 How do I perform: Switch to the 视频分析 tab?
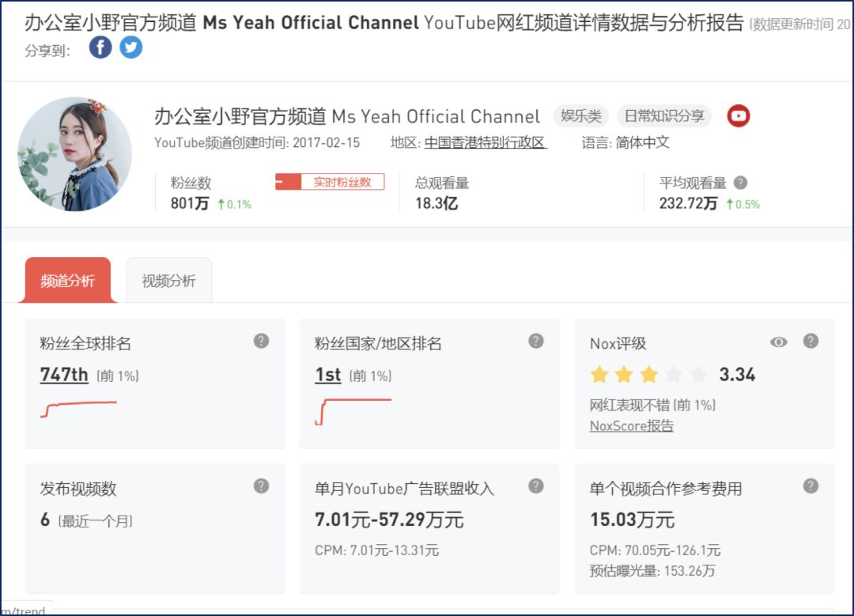pyautogui.click(x=169, y=281)
